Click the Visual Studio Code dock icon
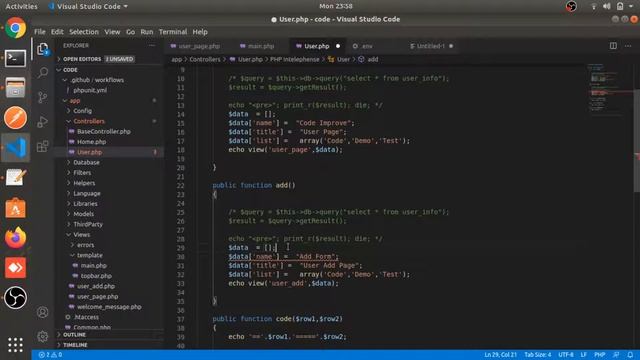Image resolution: width=640 pixels, height=360 pixels. point(16,147)
